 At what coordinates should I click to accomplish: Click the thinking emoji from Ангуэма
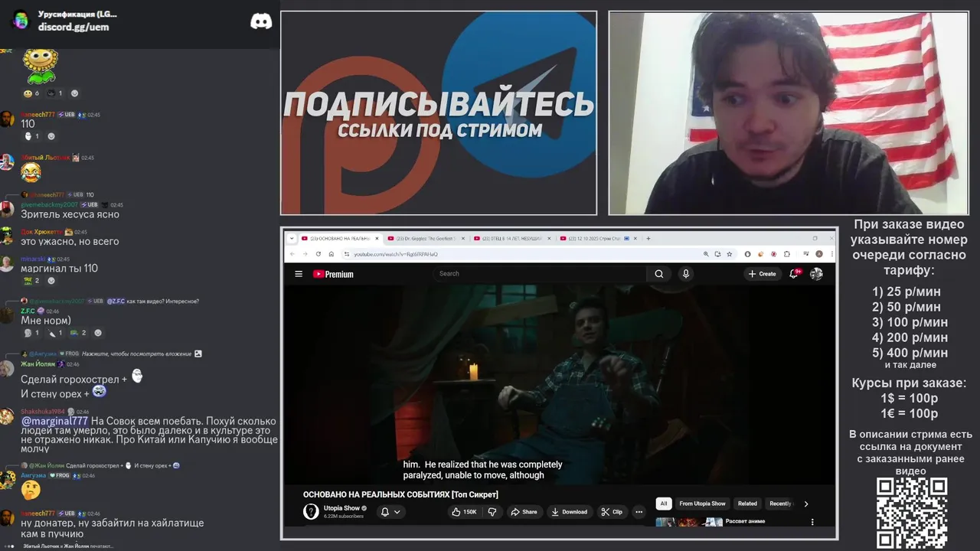point(31,489)
